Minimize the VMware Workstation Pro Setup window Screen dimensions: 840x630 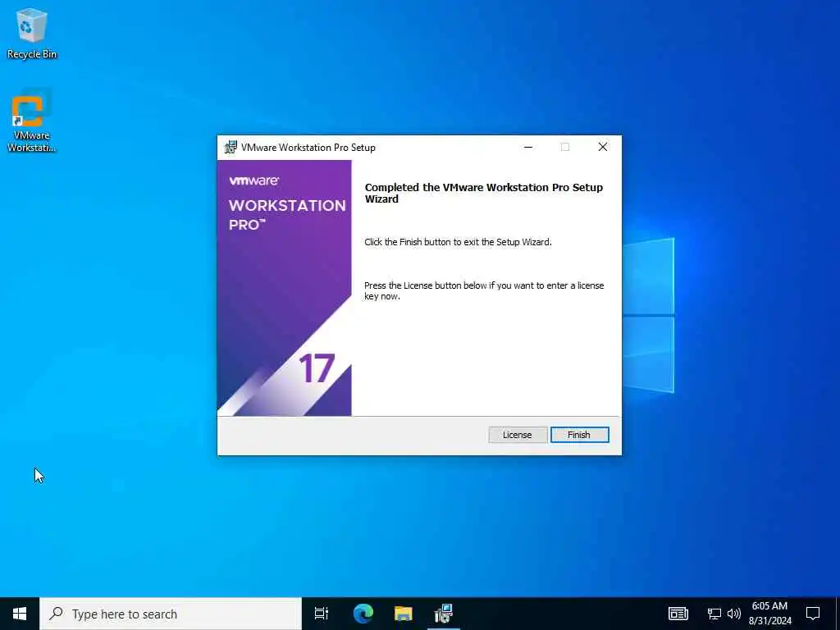point(528,148)
